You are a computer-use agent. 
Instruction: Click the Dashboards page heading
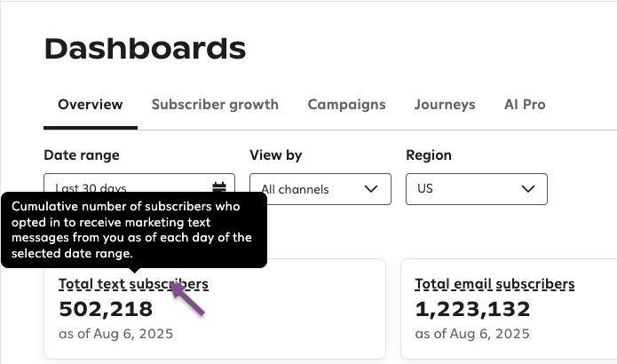(x=145, y=49)
